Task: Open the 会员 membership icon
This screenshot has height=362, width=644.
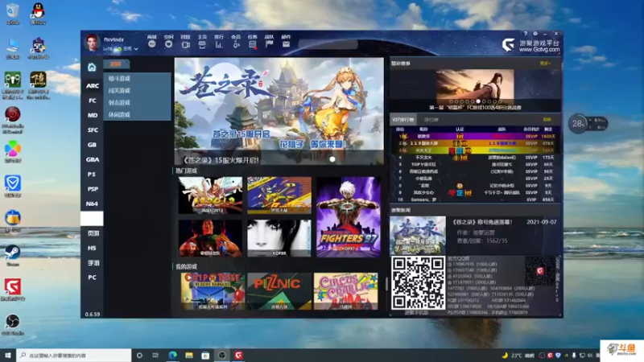Action: 236,44
